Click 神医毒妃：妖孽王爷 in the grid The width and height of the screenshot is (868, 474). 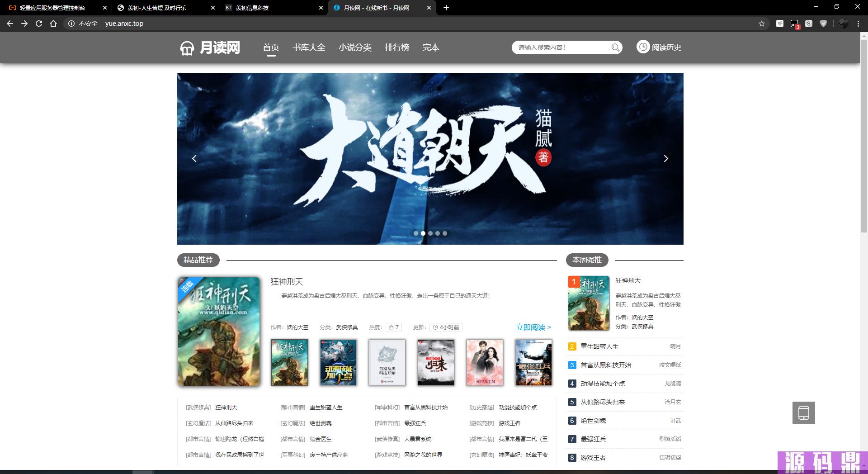tap(523, 455)
